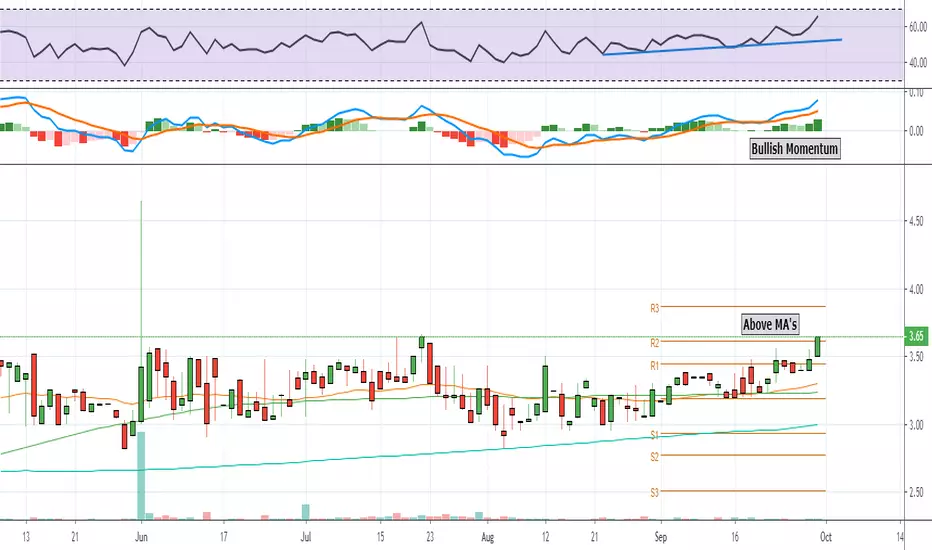Click the 3.00 price axis label

coord(916,425)
